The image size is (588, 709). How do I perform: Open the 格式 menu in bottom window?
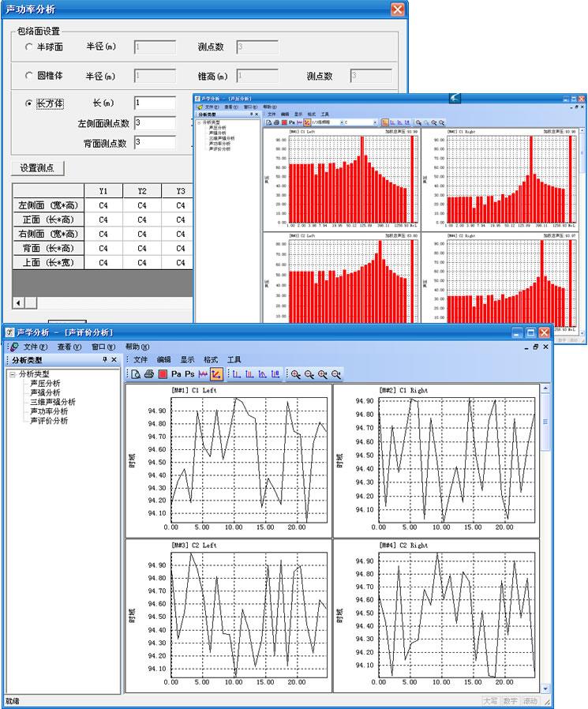click(210, 359)
